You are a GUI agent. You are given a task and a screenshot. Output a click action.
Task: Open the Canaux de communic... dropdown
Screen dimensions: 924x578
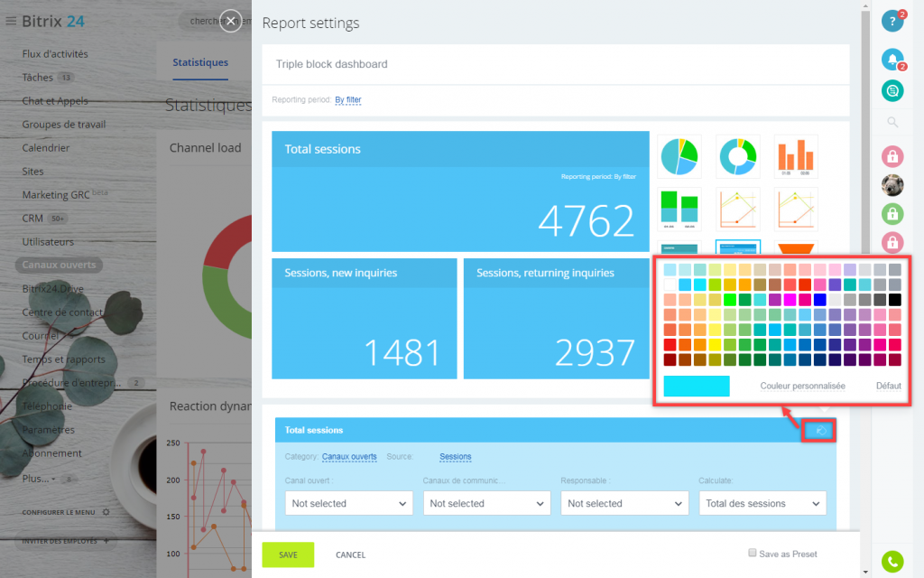486,503
